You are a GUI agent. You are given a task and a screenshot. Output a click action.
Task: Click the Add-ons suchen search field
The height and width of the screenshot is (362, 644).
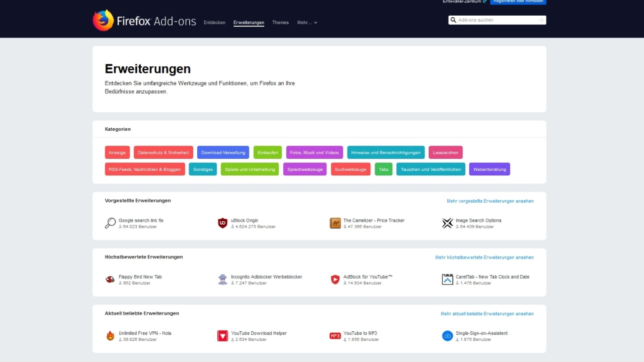pos(497,20)
